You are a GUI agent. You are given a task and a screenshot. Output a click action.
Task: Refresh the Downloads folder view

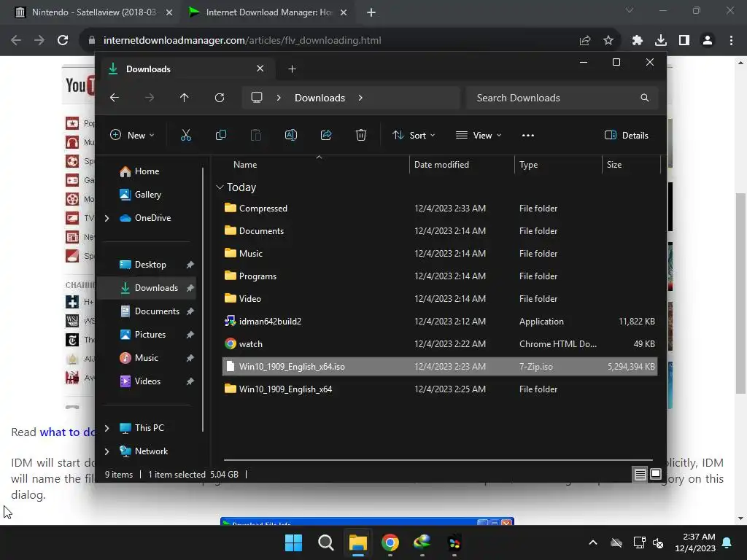click(219, 98)
